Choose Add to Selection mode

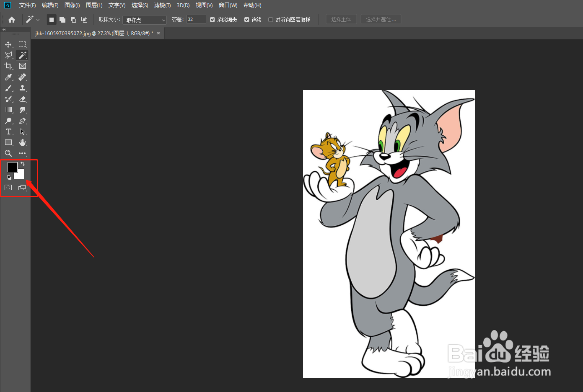(x=62, y=20)
